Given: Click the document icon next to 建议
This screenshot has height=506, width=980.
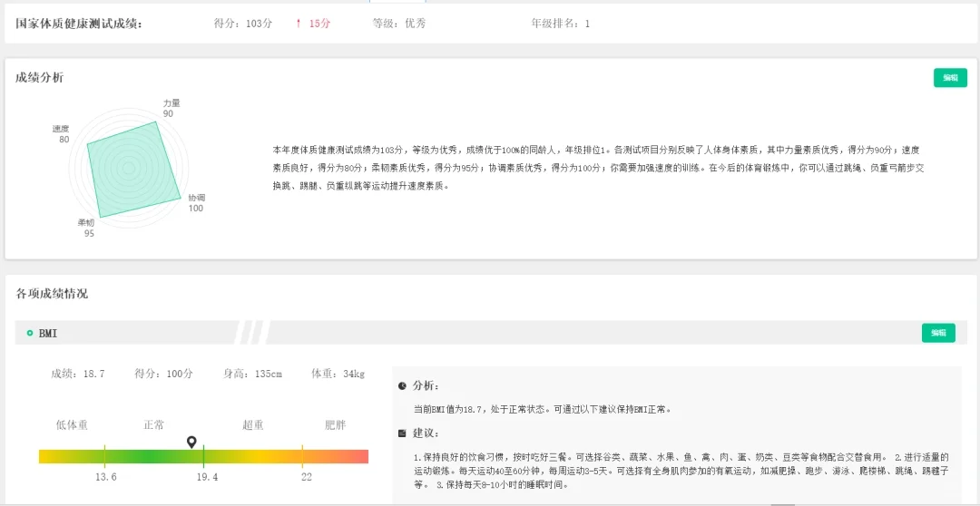Looking at the screenshot, I should 402,433.
